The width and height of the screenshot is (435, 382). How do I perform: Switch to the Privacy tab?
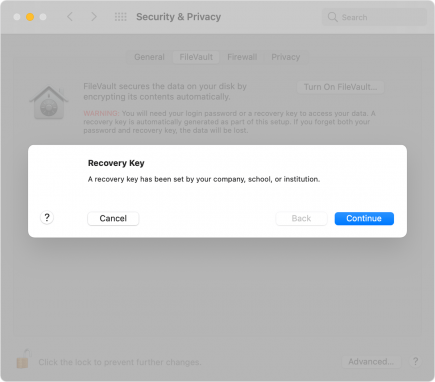coord(286,57)
